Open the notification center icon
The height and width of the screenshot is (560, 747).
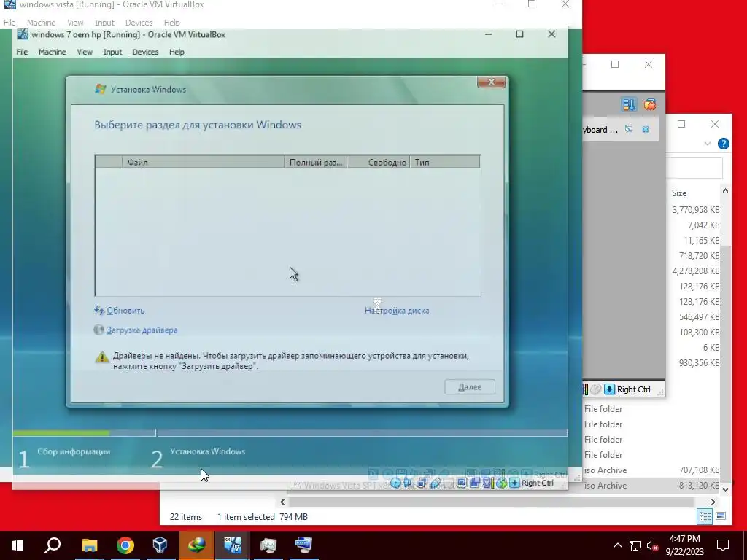[x=723, y=545]
